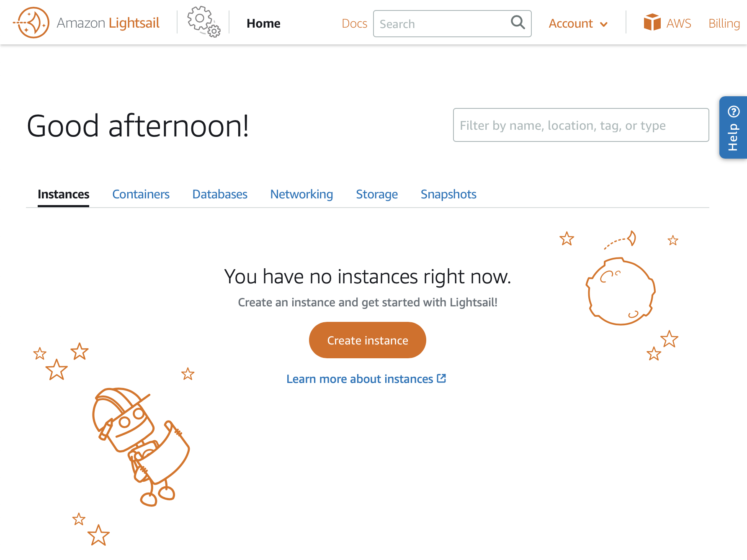Screen dimensions: 747x560
Task: Go to the Storage tab
Action: 377,194
